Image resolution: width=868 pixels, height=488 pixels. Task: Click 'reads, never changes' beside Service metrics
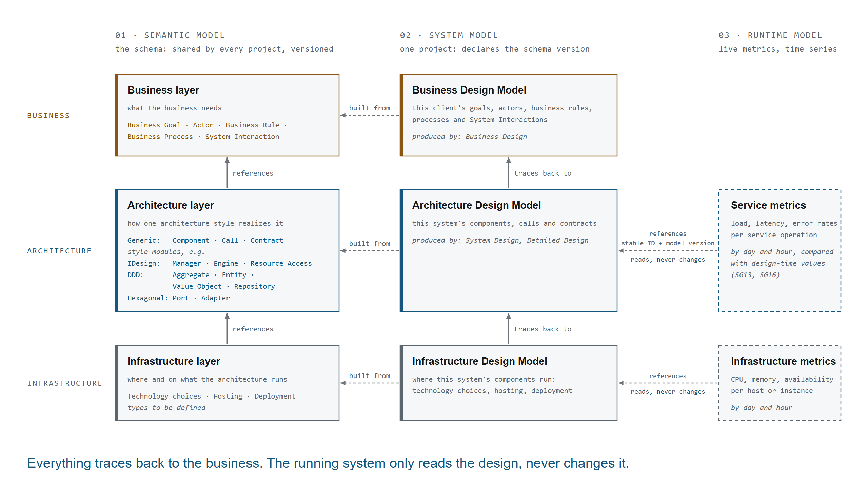coord(668,260)
